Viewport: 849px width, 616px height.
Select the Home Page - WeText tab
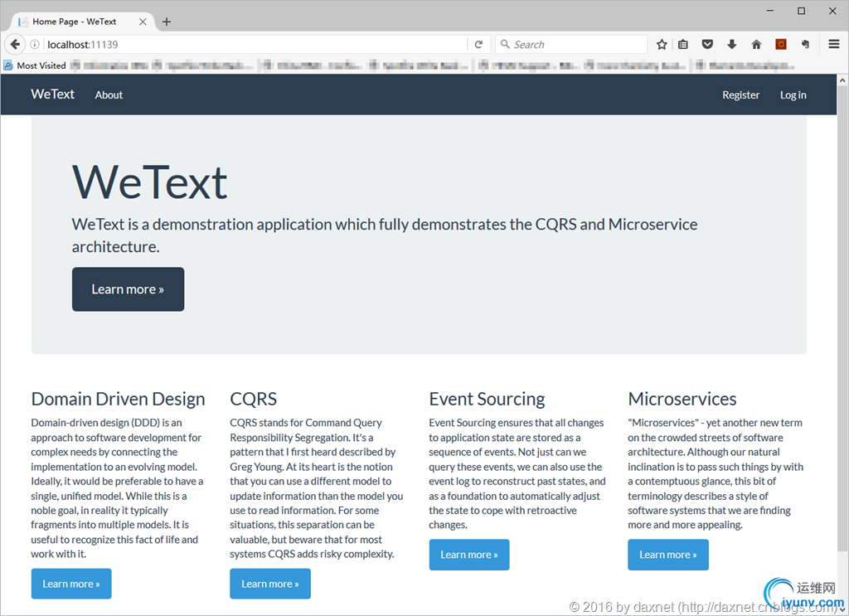[x=82, y=22]
